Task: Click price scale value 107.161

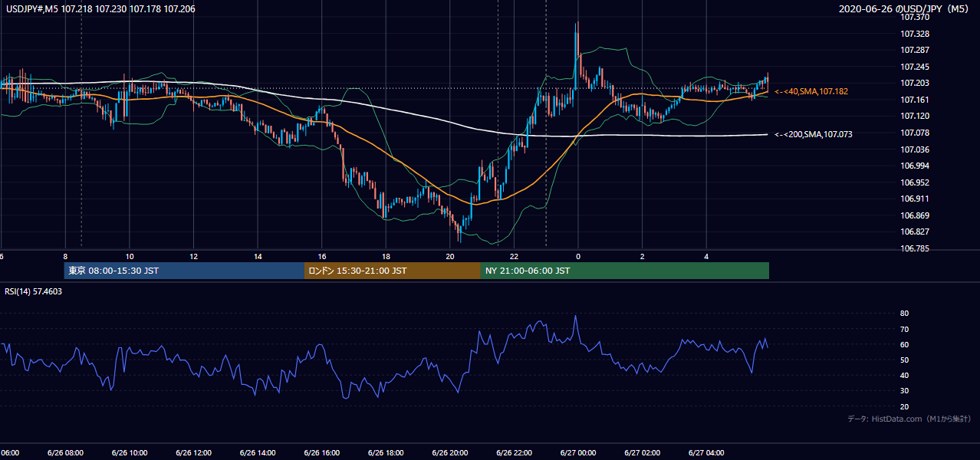Action: (915, 100)
